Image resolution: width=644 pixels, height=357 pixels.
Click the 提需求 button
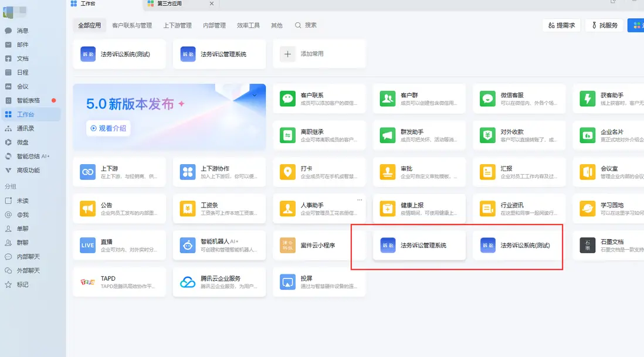[561, 25]
